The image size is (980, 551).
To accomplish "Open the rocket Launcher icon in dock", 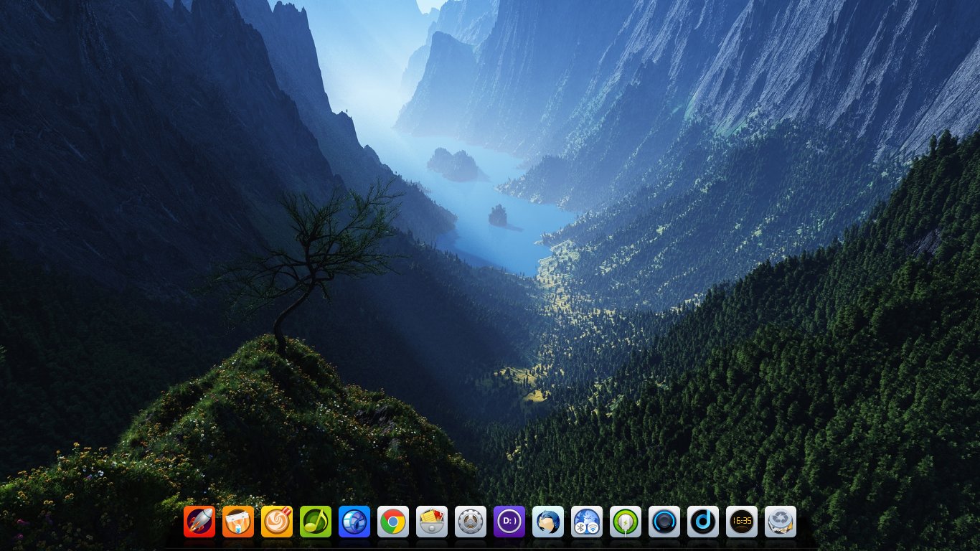I will (x=199, y=522).
